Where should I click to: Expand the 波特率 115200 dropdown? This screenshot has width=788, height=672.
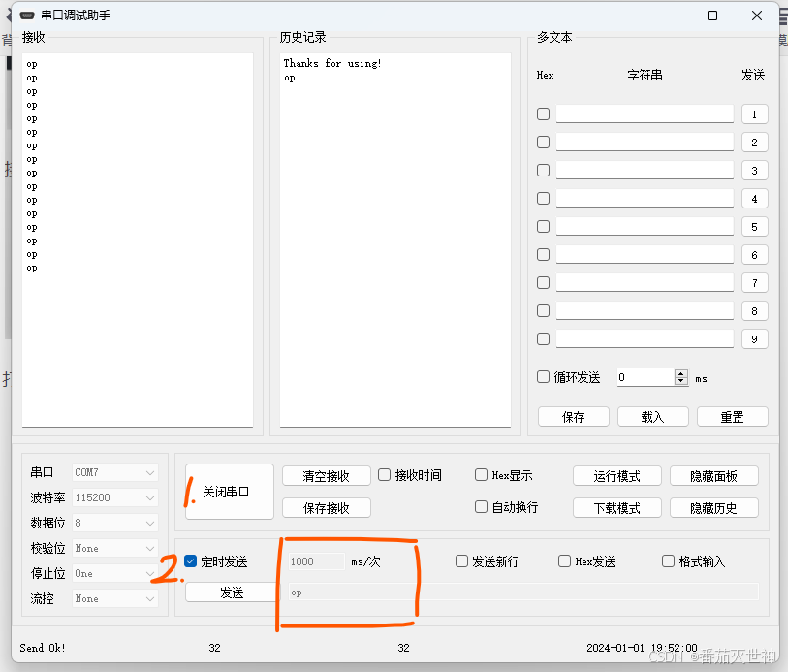tap(115, 497)
